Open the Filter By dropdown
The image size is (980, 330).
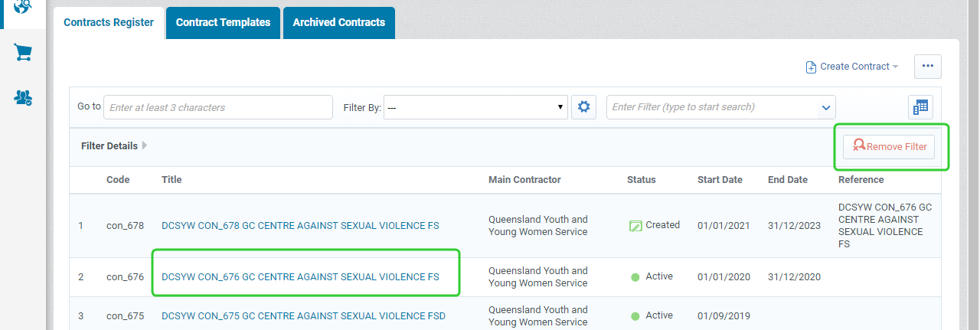point(475,107)
